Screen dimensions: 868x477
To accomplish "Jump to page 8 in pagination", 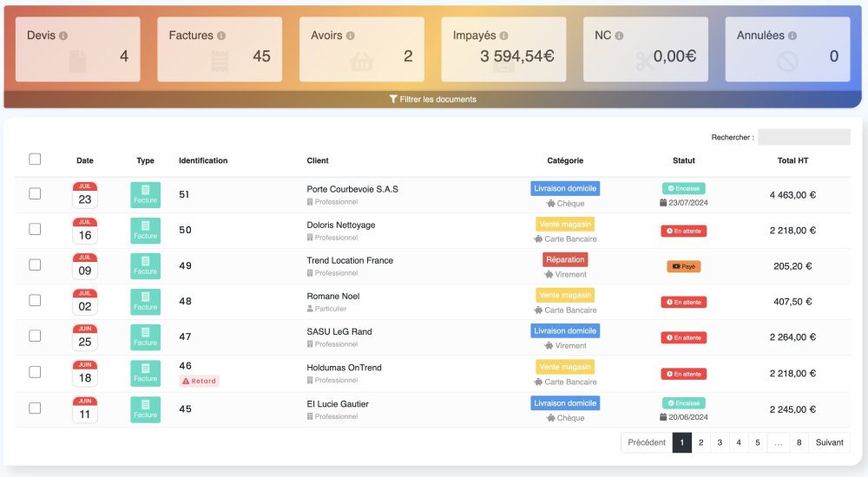I will 799,442.
